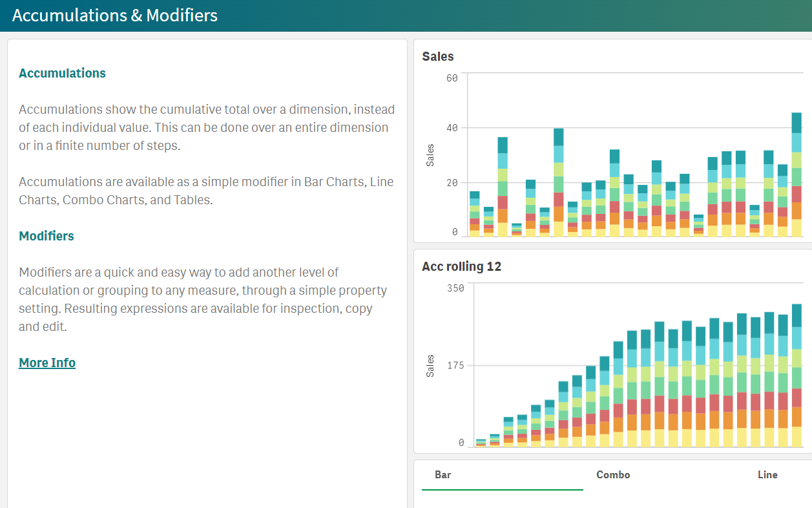Open the More Info link
812x508 pixels.
(47, 362)
